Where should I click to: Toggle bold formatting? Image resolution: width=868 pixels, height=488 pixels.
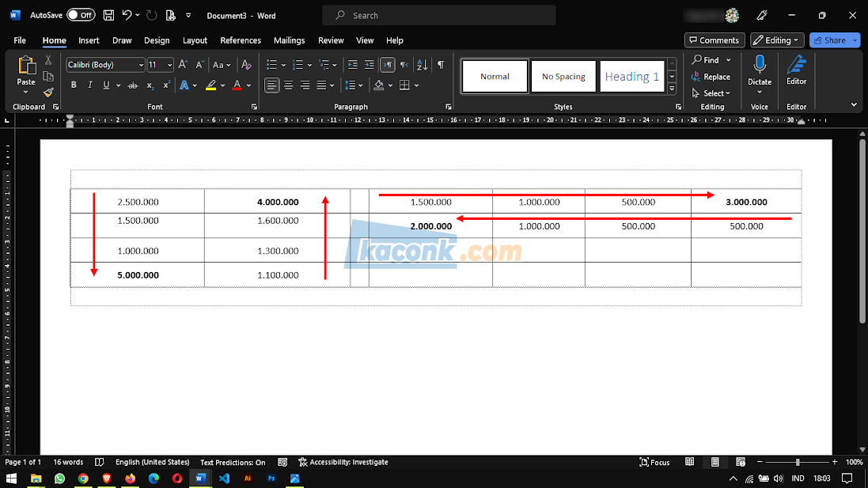pyautogui.click(x=74, y=85)
